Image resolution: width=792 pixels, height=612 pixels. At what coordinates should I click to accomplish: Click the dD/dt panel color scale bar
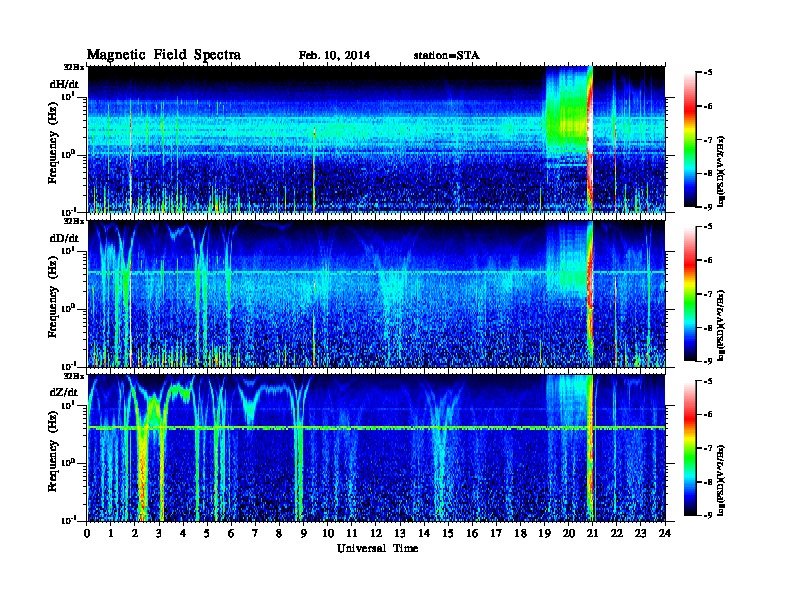pyautogui.click(x=690, y=293)
